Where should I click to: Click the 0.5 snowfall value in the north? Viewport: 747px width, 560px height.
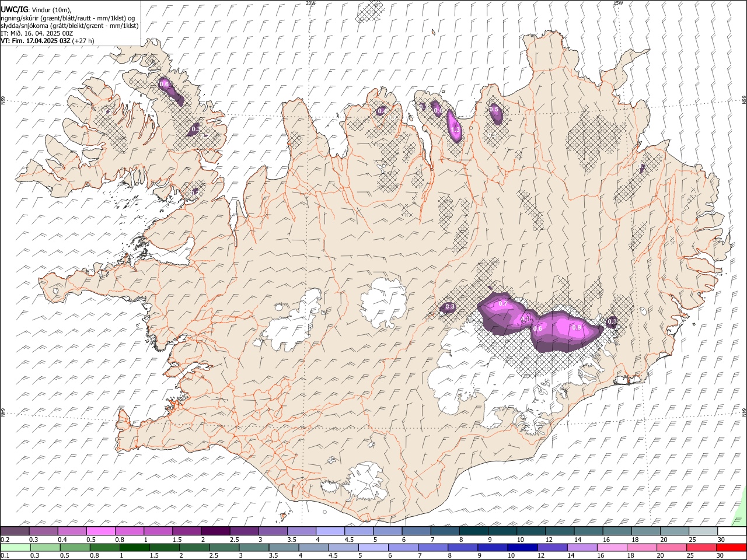[x=494, y=109]
